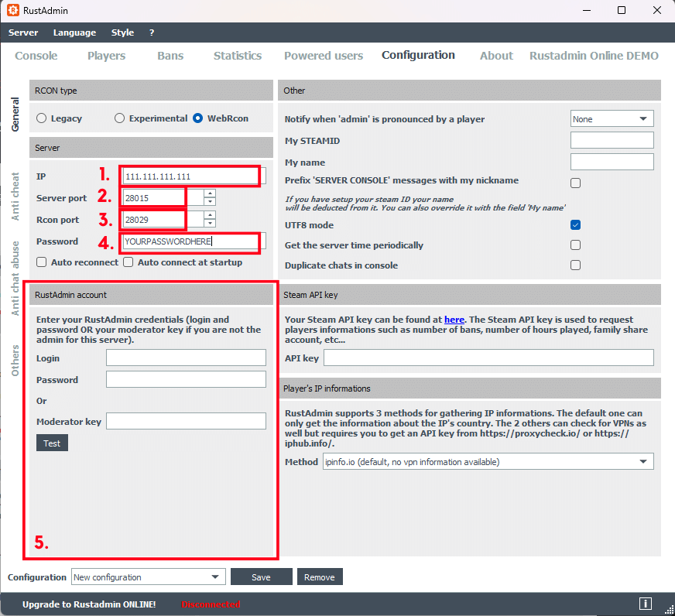Viewport: 675px width, 616px height.
Task: Open the info icon in status bar
Action: [x=645, y=604]
